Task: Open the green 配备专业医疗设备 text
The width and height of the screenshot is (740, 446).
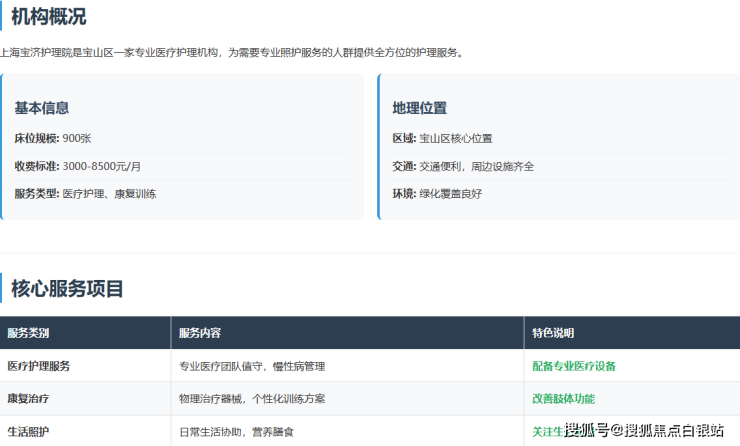Action: pos(574,366)
